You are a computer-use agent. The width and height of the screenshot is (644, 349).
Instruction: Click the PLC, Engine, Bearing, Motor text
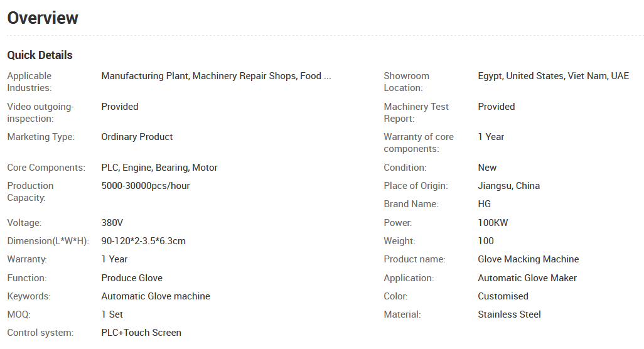[159, 168]
